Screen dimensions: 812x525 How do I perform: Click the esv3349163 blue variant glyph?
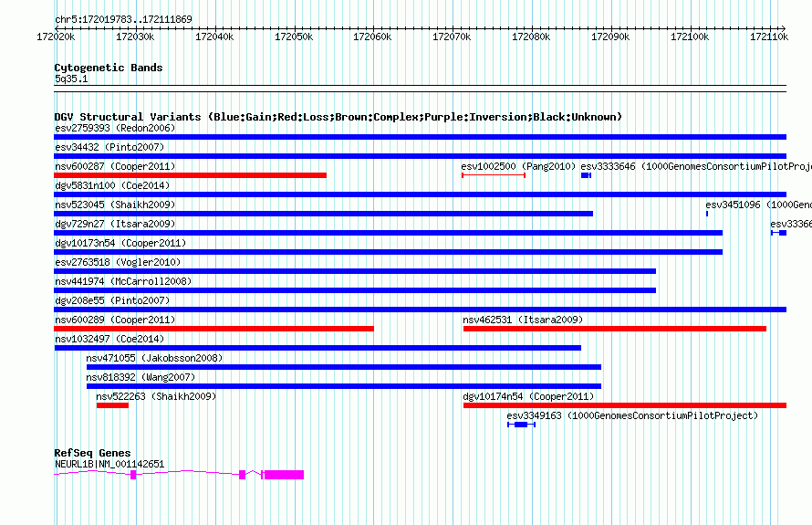coord(521,425)
